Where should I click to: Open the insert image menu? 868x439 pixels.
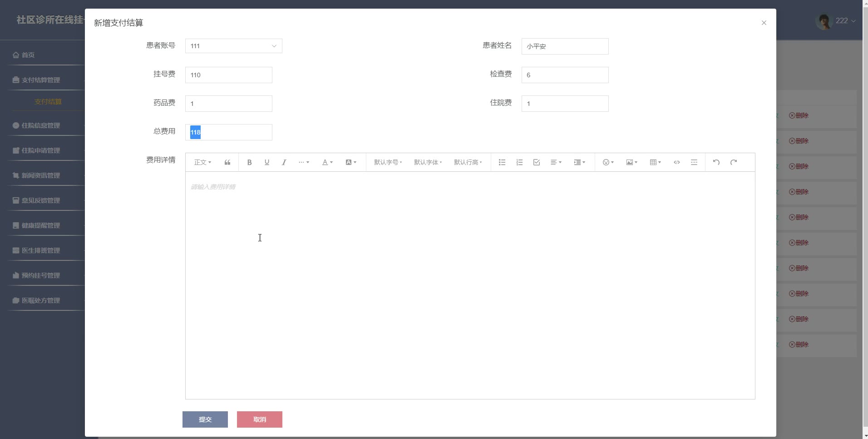coord(632,162)
